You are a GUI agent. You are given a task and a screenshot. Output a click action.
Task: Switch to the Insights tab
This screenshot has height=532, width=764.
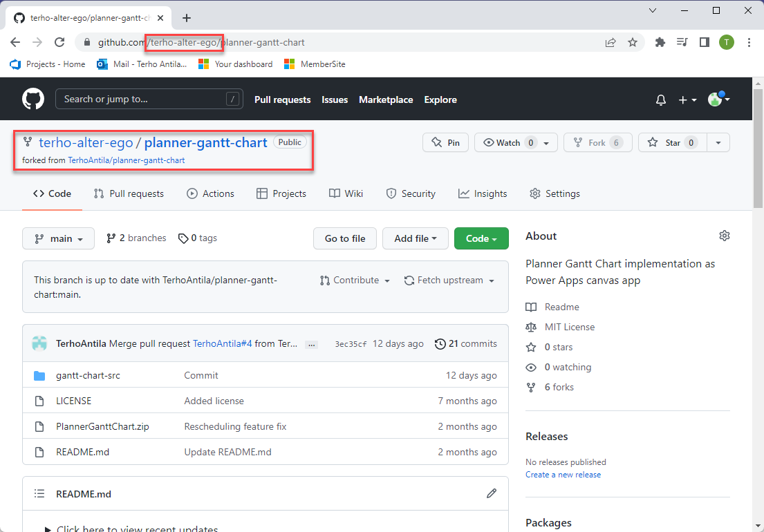(483, 194)
